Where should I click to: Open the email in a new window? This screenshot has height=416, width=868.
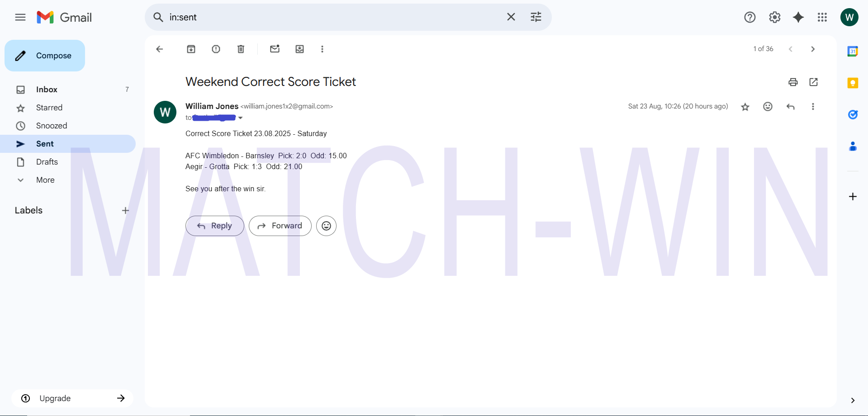pos(813,82)
